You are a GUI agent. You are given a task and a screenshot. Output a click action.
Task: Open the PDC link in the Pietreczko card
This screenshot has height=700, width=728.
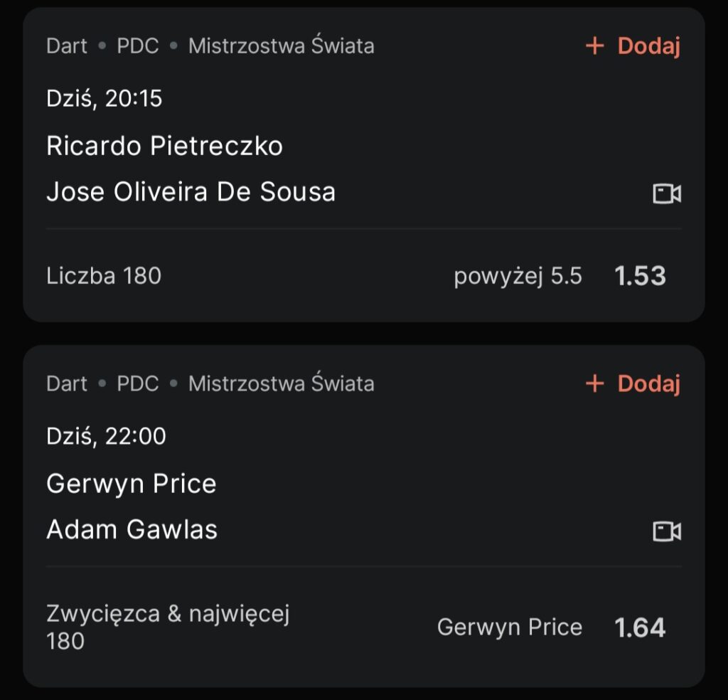(138, 46)
